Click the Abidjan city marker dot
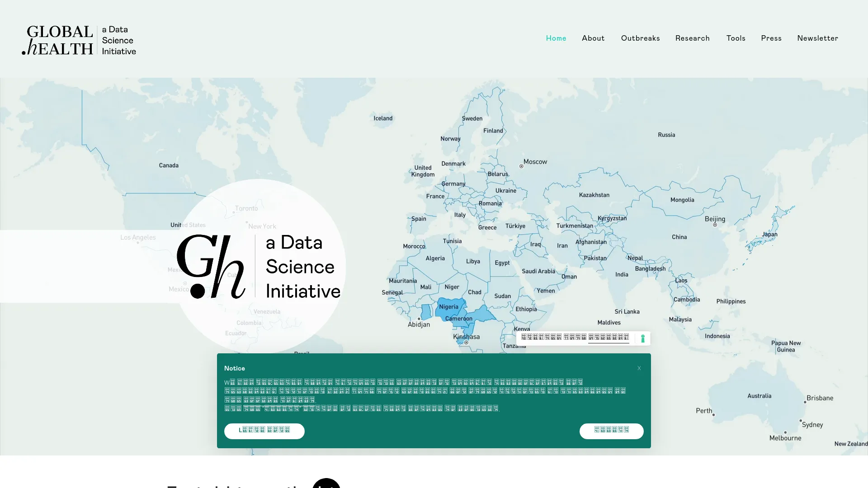Screen dimensions: 868x488 [x=419, y=319]
